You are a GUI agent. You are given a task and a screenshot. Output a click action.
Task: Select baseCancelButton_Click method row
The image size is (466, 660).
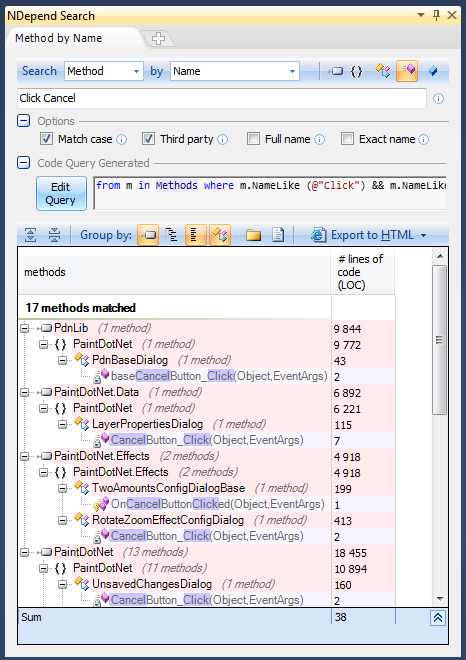pos(219,376)
